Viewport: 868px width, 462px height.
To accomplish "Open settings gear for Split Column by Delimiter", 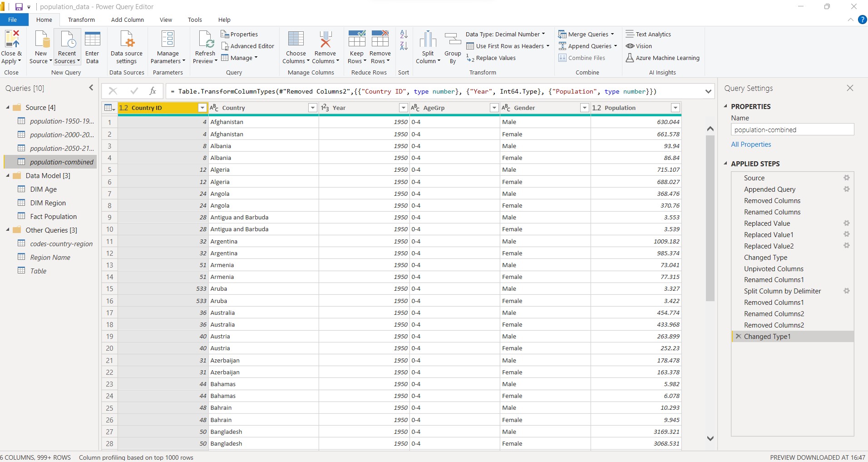I will 847,291.
